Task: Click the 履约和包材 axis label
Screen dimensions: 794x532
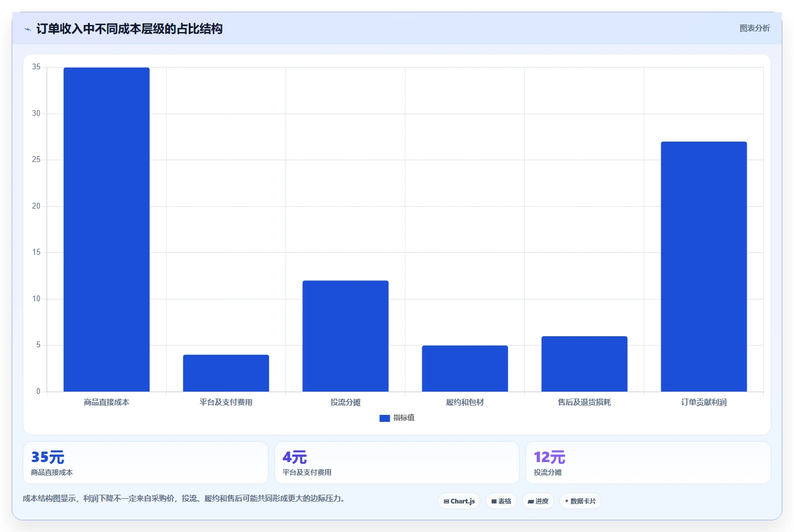Action: (465, 402)
